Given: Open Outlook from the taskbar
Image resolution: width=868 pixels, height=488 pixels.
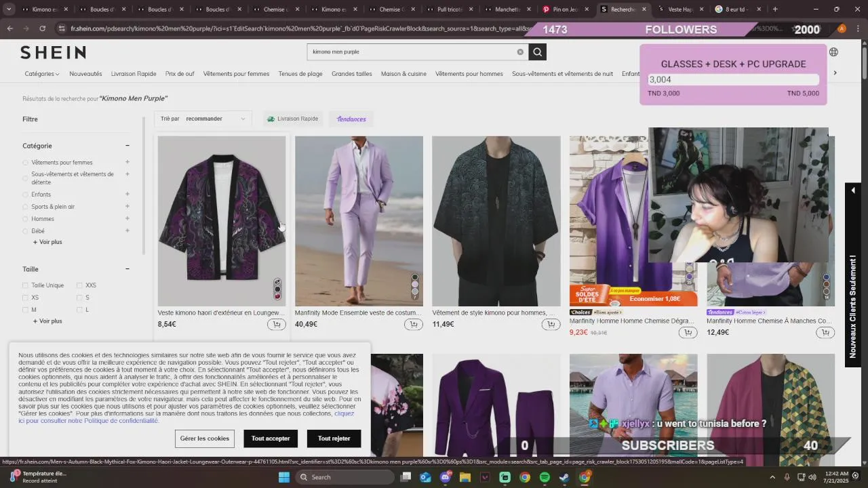Looking at the screenshot, I should [425, 477].
